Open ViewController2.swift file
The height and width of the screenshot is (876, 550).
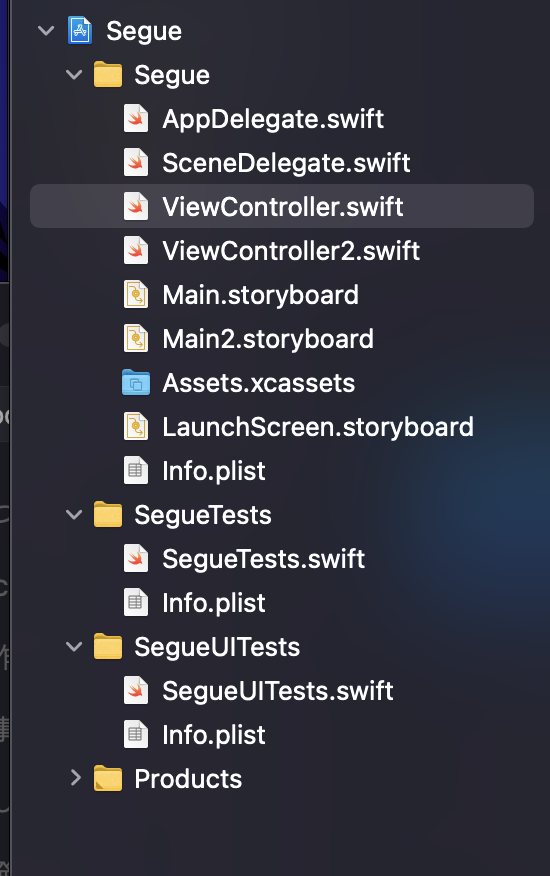(x=291, y=250)
